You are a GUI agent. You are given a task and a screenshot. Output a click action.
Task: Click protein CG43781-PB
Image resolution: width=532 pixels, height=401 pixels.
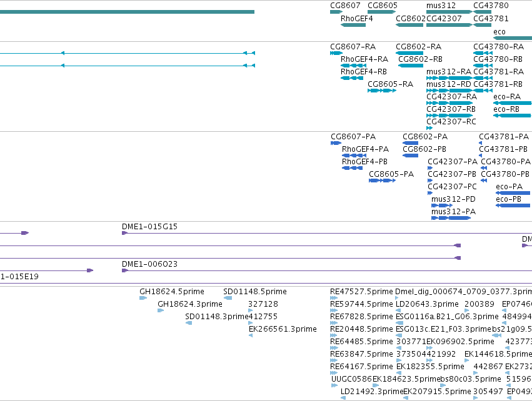503,149
